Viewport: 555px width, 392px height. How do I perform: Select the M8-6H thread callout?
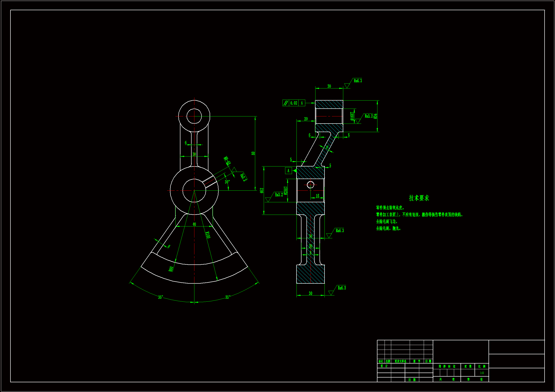227,161
